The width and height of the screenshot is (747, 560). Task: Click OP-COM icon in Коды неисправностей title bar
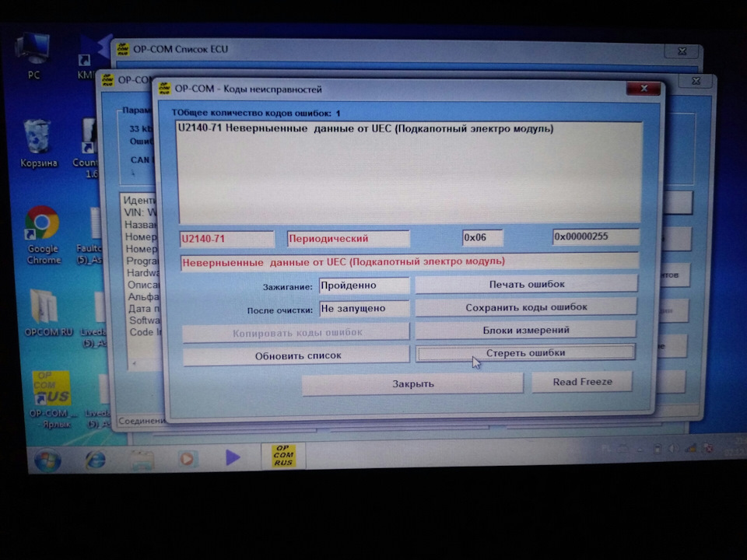165,89
